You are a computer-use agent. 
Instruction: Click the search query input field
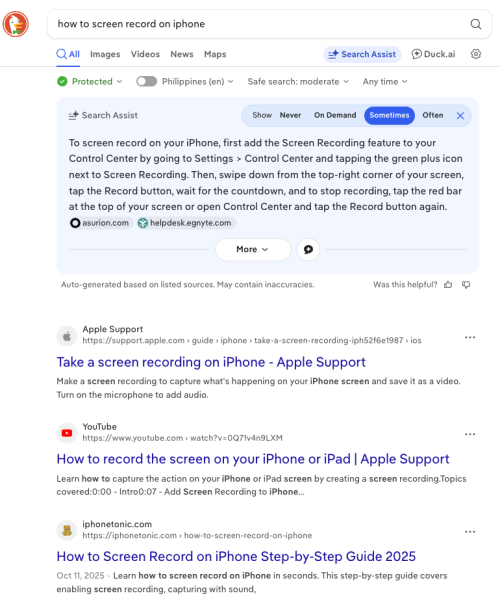260,24
